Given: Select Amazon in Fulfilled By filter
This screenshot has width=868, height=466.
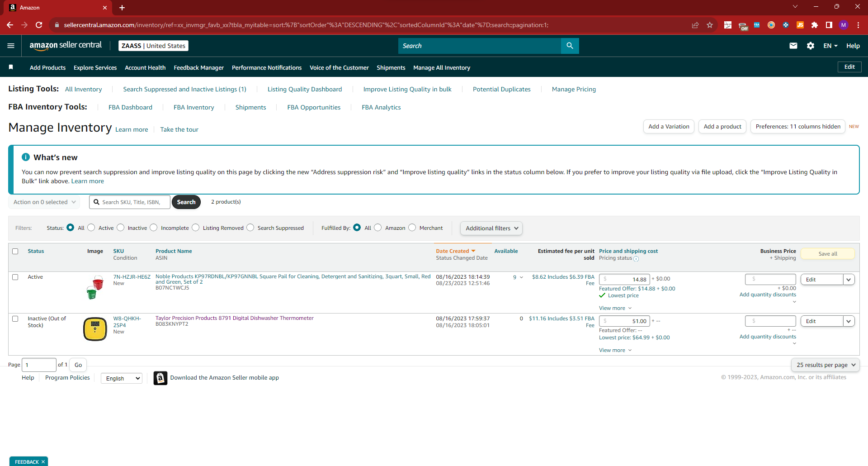Looking at the screenshot, I should pyautogui.click(x=378, y=228).
